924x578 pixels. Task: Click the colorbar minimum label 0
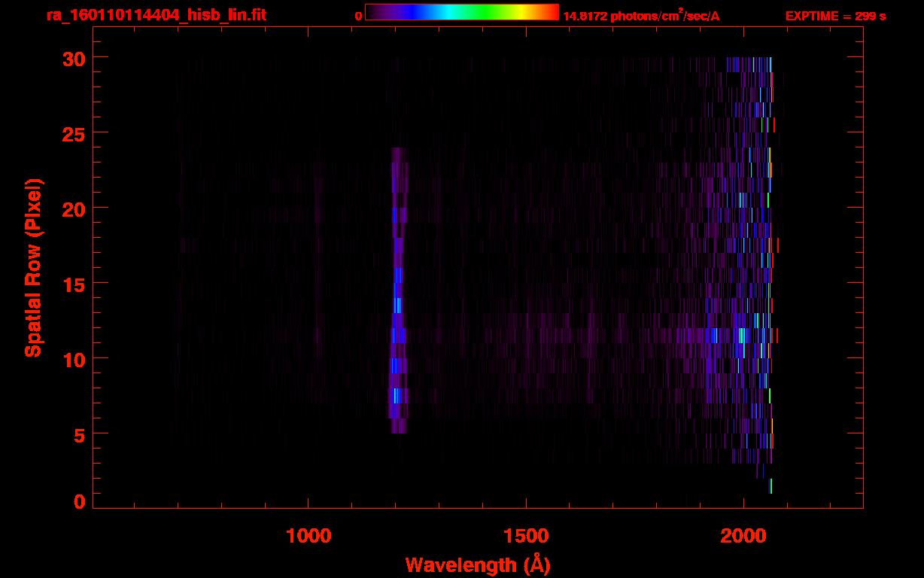click(x=359, y=16)
